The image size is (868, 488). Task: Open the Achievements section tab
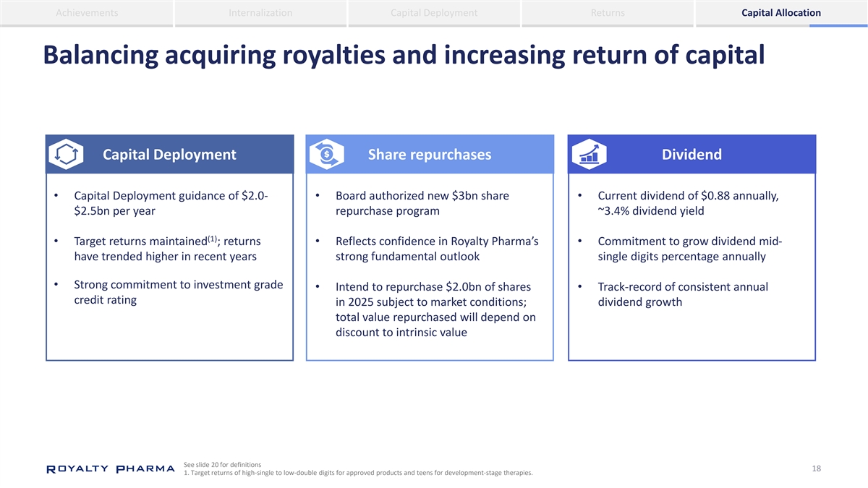click(87, 13)
